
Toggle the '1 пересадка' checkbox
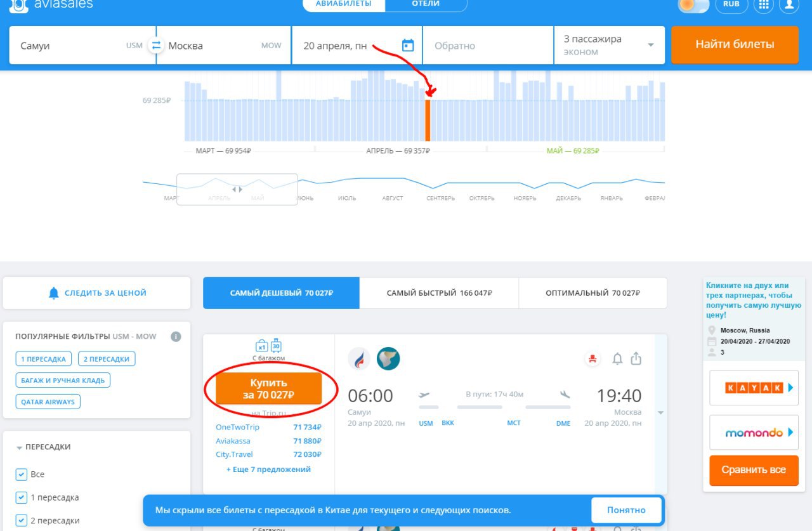pyautogui.click(x=22, y=497)
